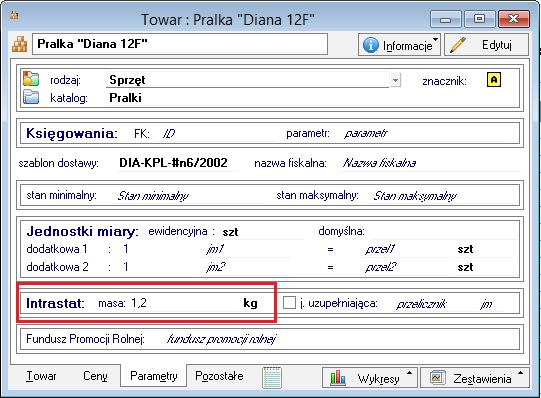Click the kg mass unit label
541x398 pixels.
(x=250, y=303)
